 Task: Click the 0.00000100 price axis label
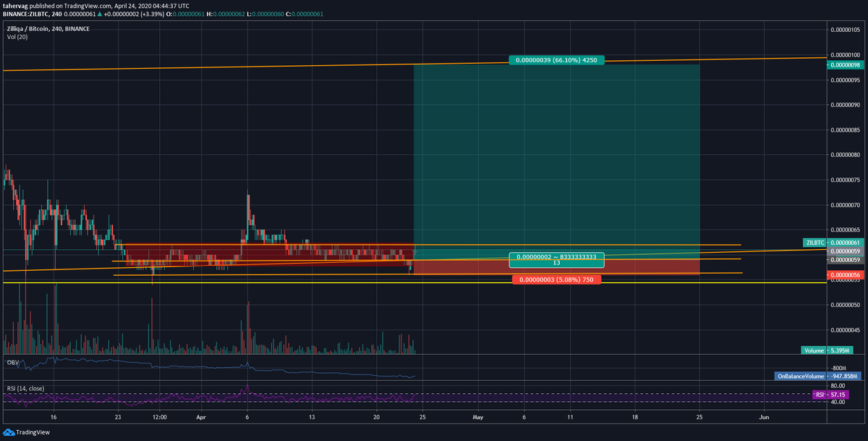click(844, 55)
